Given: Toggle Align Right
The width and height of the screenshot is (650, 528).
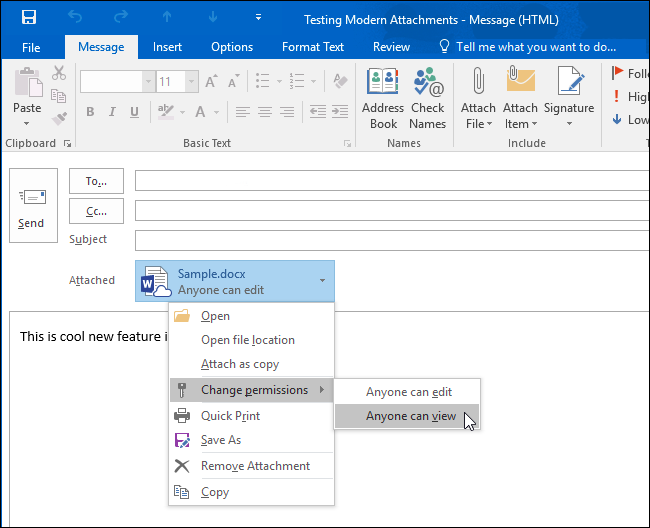Looking at the screenshot, I should click(x=287, y=111).
